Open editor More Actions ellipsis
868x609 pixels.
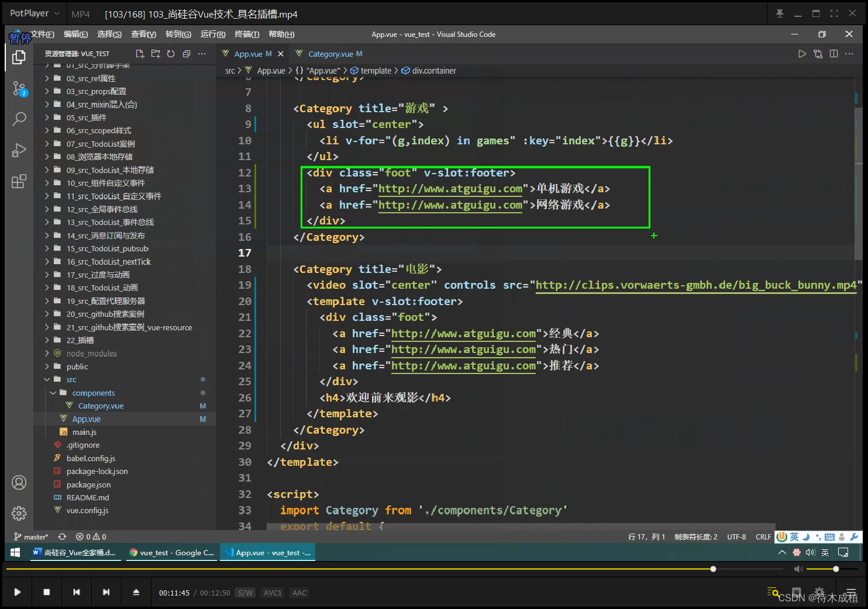click(x=849, y=54)
